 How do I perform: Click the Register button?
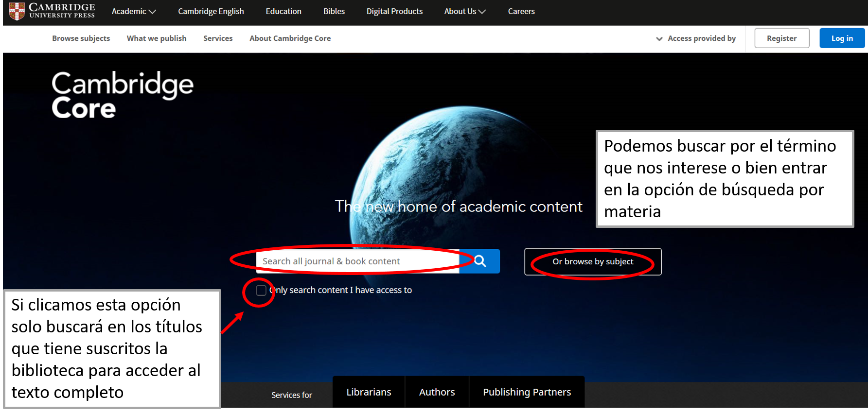782,38
